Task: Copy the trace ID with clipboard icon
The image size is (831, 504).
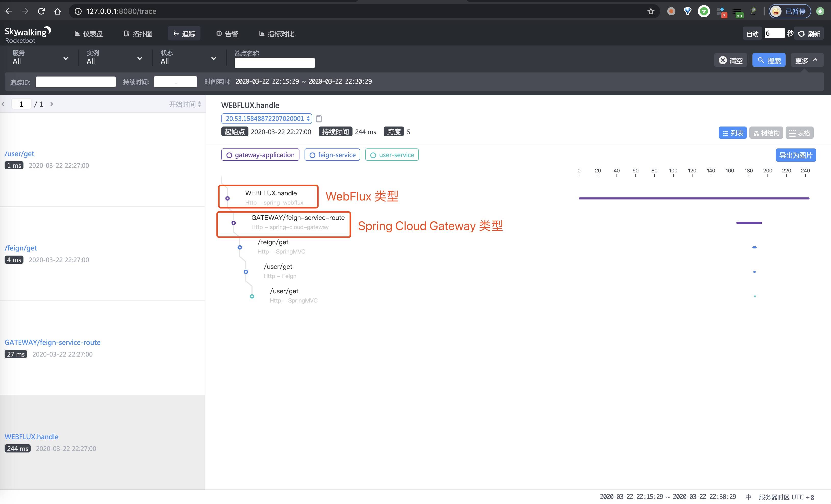Action: [319, 119]
